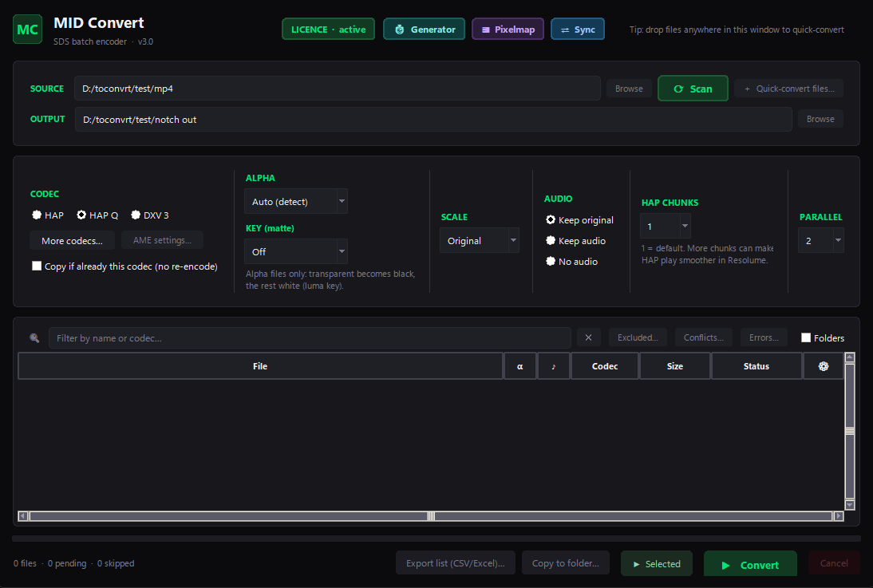Sort by Size column header

point(675,366)
